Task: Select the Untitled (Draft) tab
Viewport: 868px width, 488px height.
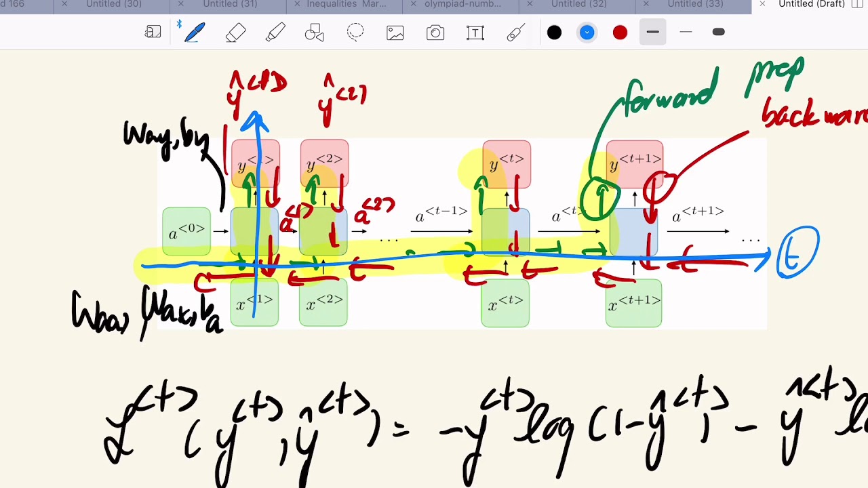Action: pyautogui.click(x=811, y=4)
